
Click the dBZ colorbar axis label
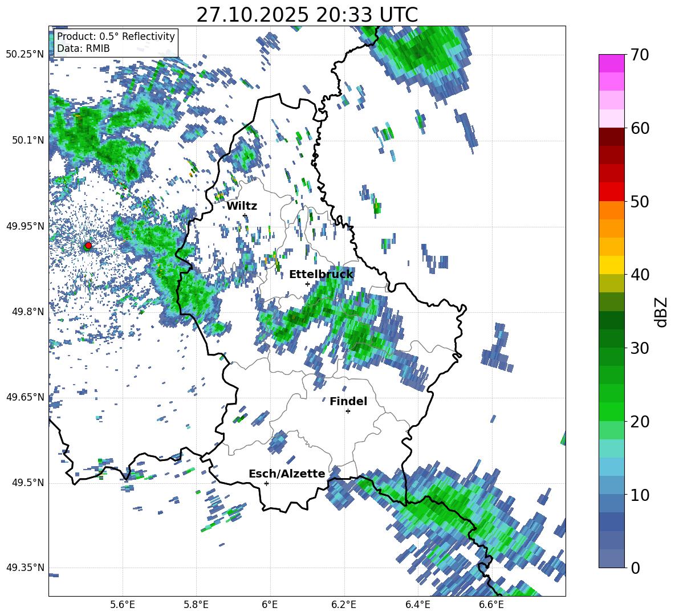pyautogui.click(x=662, y=312)
